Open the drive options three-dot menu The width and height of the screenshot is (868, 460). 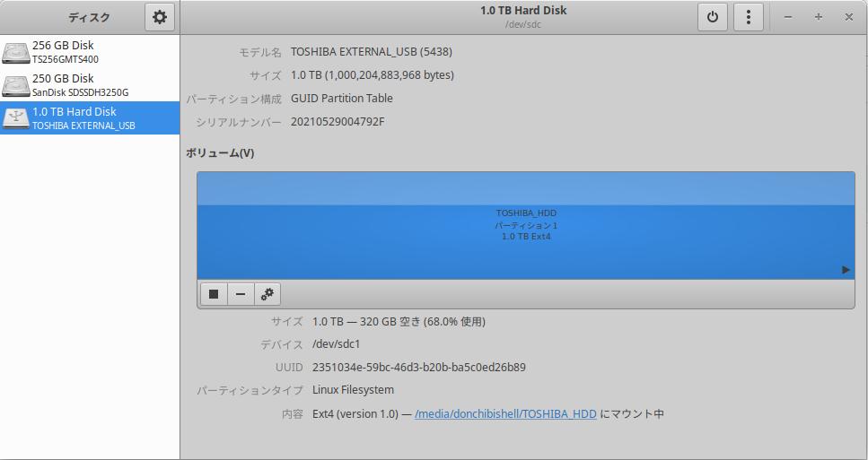point(749,17)
